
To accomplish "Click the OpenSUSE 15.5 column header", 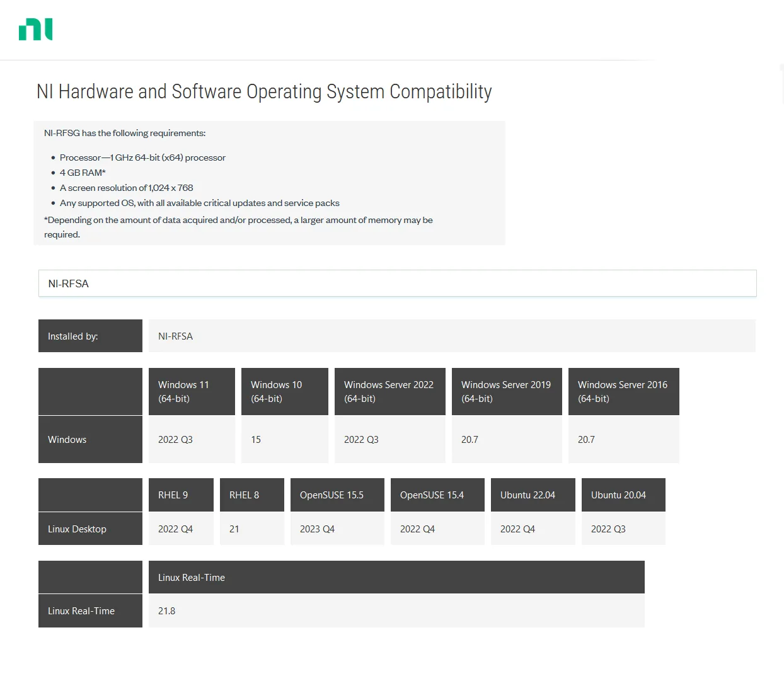I will [337, 495].
